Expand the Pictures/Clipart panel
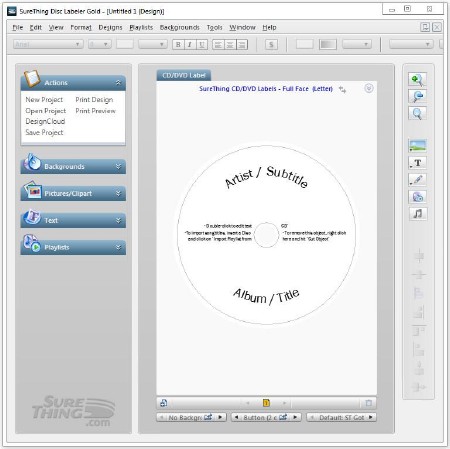This screenshot has width=450, height=449. tap(118, 193)
